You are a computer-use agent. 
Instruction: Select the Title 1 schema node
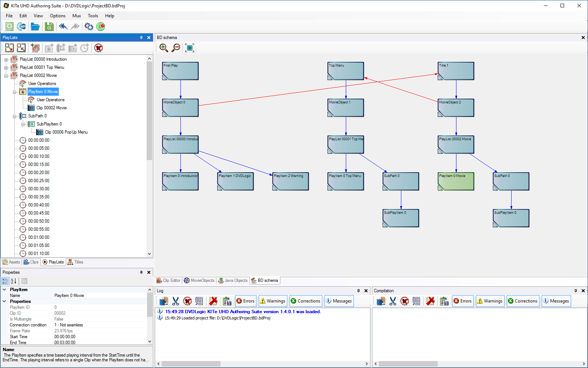[x=456, y=71]
